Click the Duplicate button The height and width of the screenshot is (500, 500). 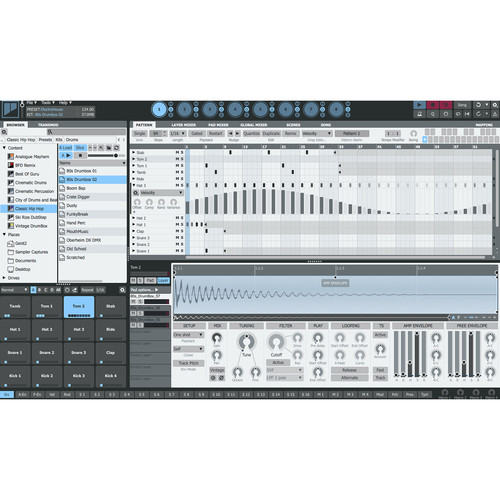point(271,133)
